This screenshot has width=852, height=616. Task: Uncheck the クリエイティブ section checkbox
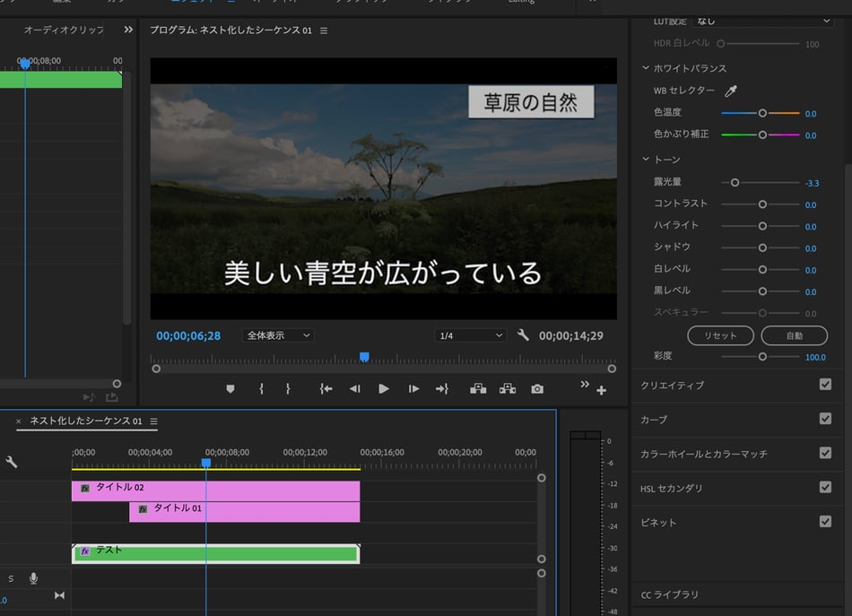tap(825, 385)
